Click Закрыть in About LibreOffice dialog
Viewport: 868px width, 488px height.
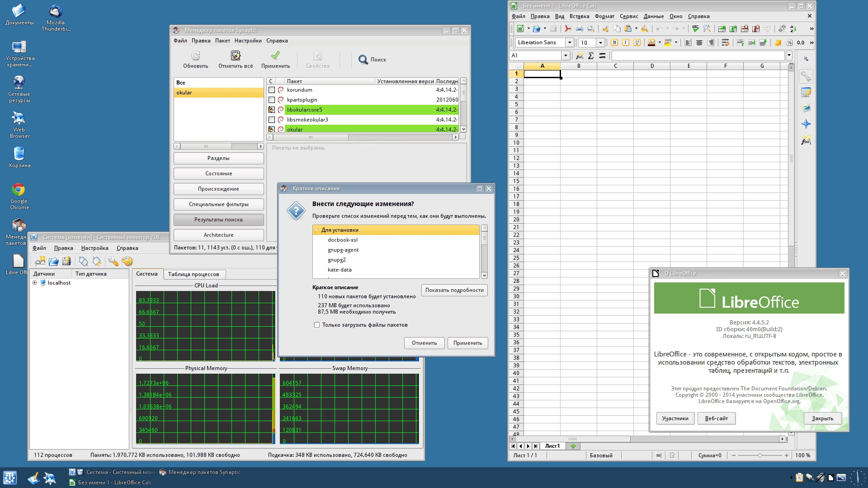[x=822, y=418]
